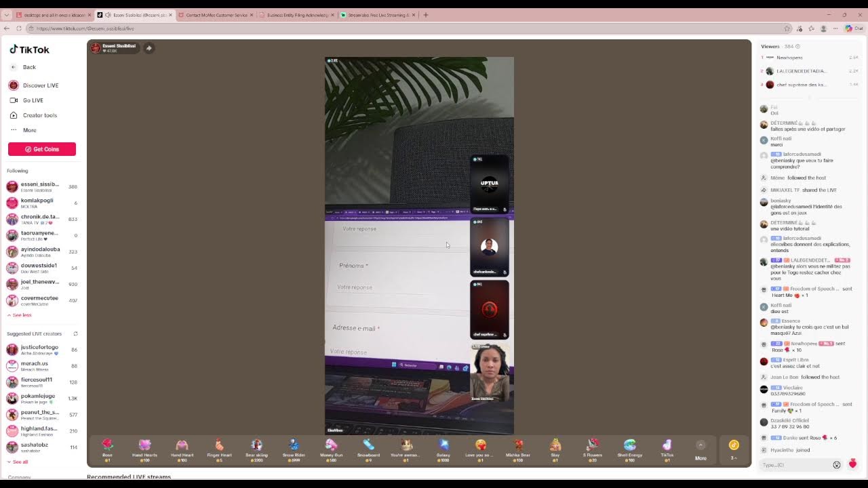Click the chat message input field
868x488 pixels.
[x=793, y=465]
